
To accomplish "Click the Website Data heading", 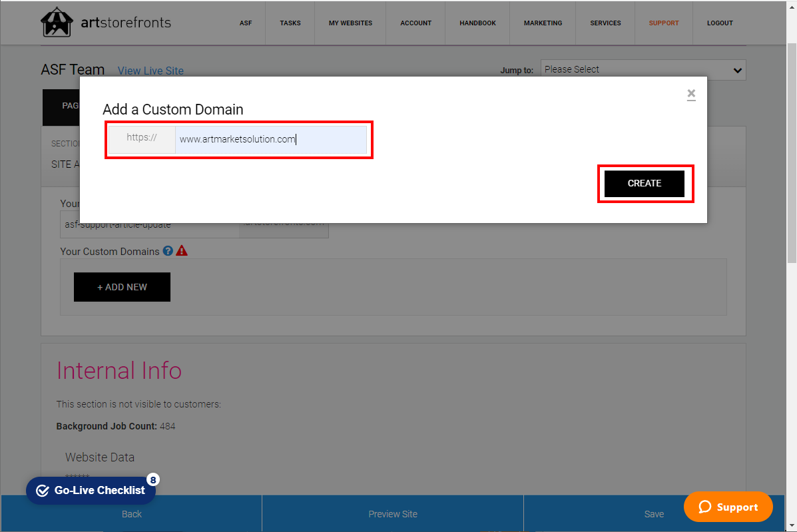I will point(100,457).
